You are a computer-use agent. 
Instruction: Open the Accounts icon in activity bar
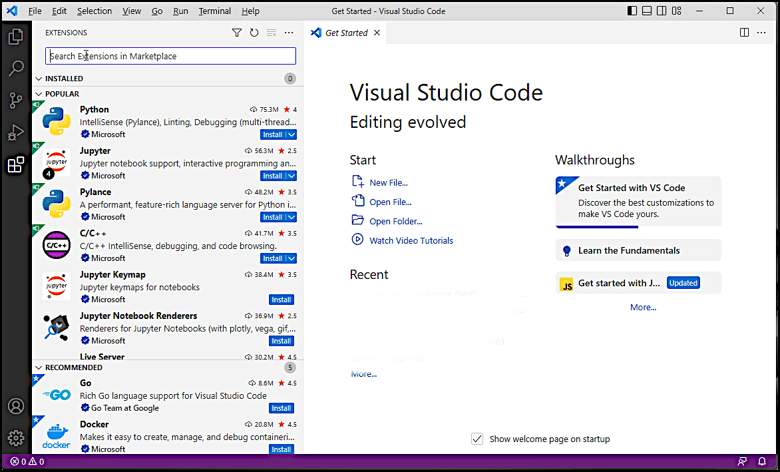16,406
